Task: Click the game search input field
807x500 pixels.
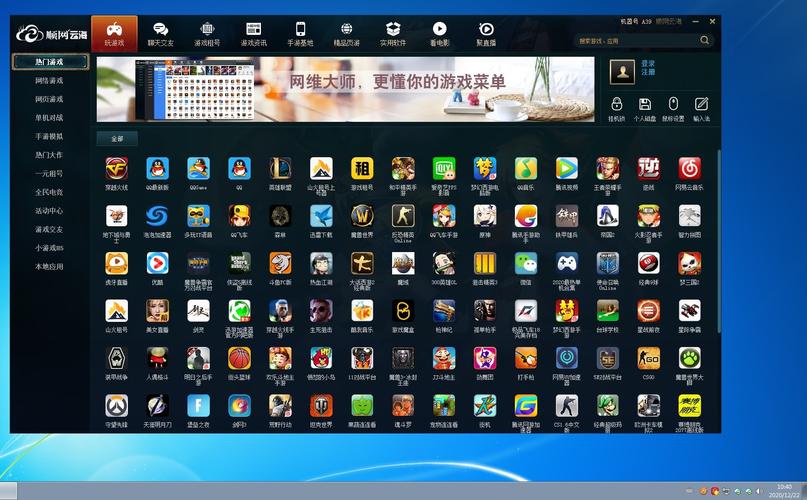Action: click(637, 40)
